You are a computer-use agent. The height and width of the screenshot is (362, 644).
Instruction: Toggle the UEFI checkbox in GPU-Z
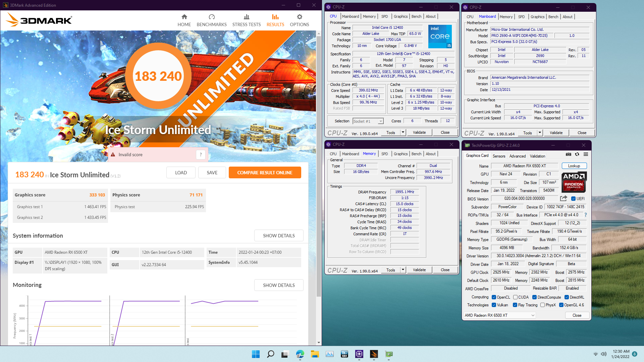click(573, 199)
